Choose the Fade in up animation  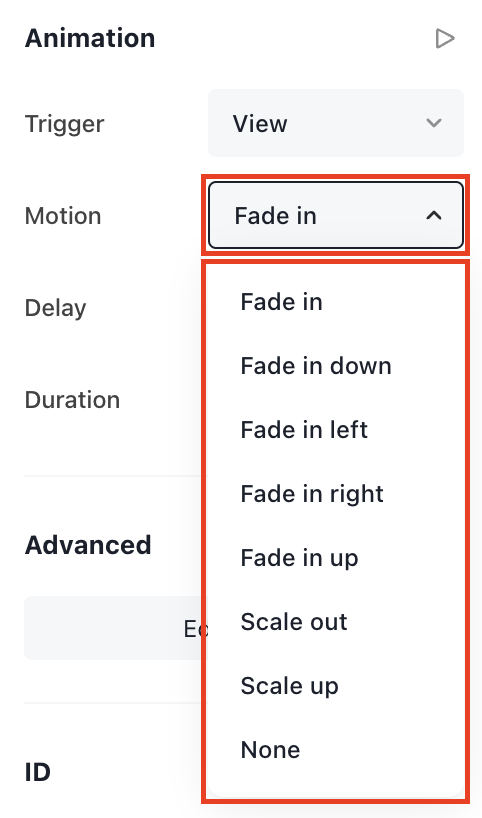(299, 558)
